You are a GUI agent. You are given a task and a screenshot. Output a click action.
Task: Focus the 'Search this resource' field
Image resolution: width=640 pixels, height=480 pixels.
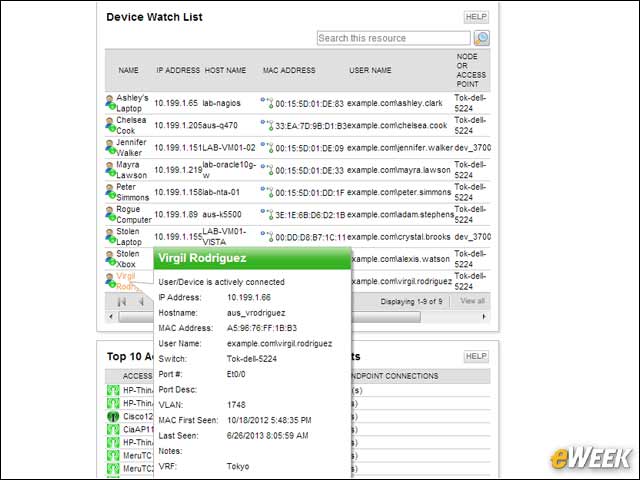pyautogui.click(x=393, y=38)
